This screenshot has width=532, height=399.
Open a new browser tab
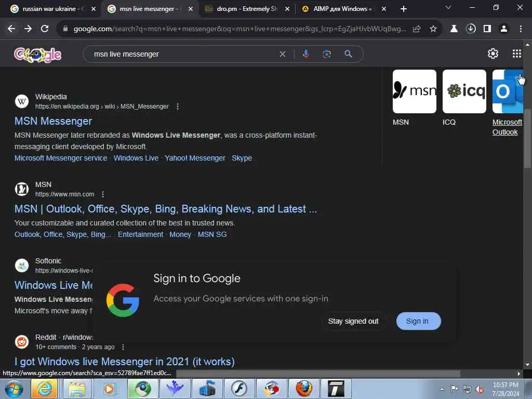[403, 9]
